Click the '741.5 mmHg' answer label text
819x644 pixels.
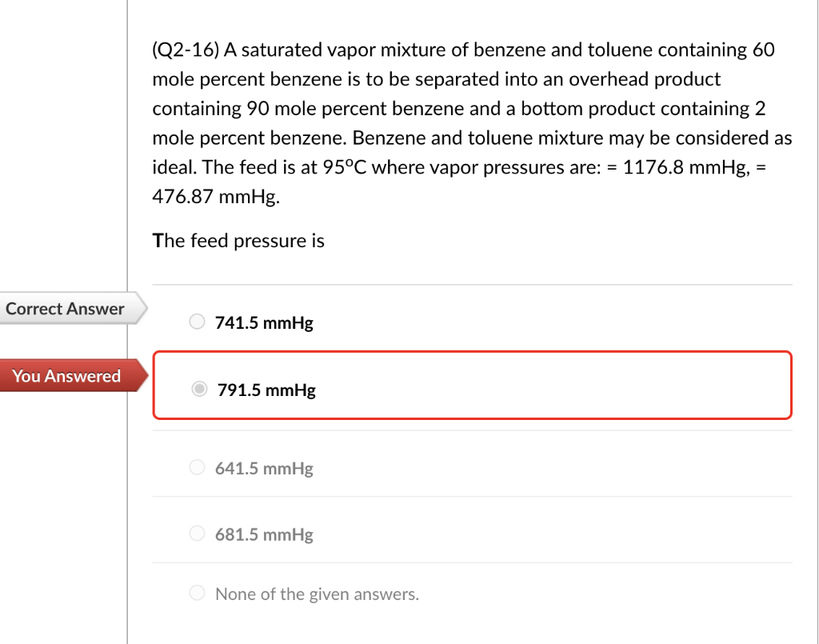tap(264, 323)
